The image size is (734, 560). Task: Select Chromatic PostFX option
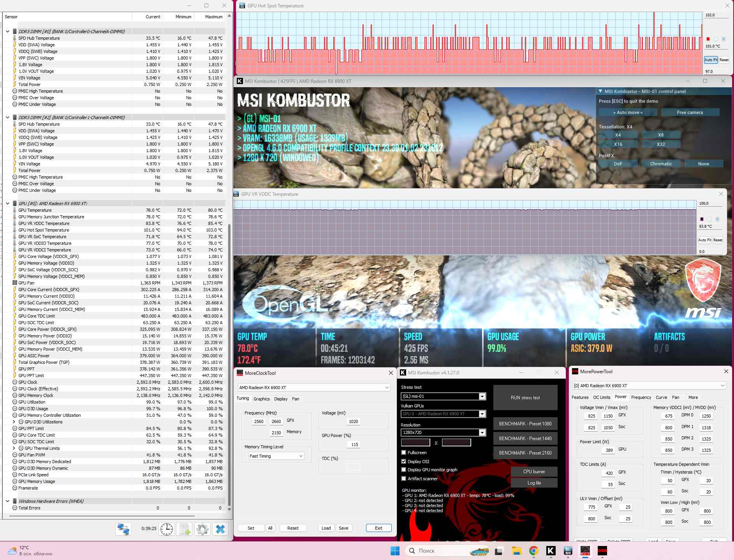[661, 164]
